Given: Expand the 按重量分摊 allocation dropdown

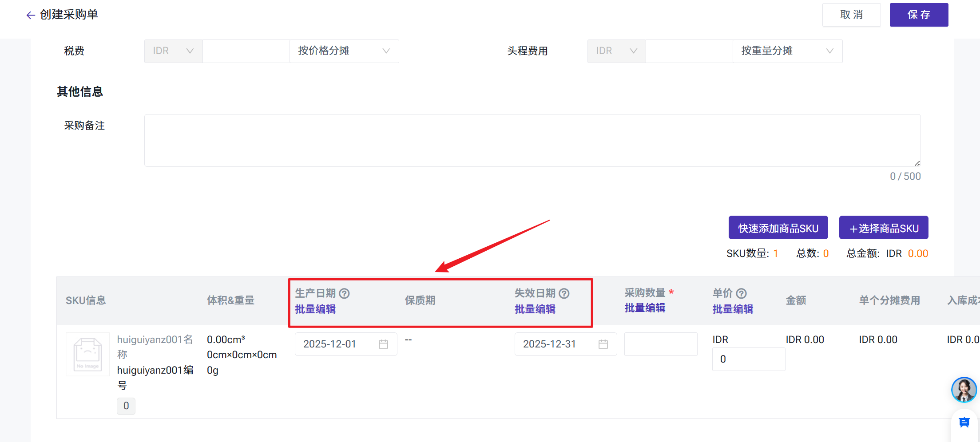Looking at the screenshot, I should pyautogui.click(x=787, y=51).
